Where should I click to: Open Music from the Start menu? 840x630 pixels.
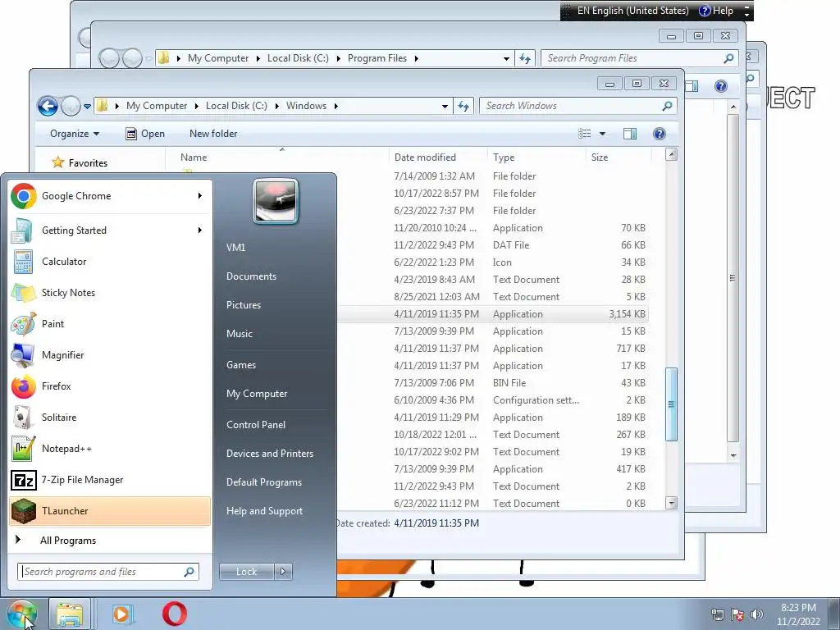coord(240,334)
